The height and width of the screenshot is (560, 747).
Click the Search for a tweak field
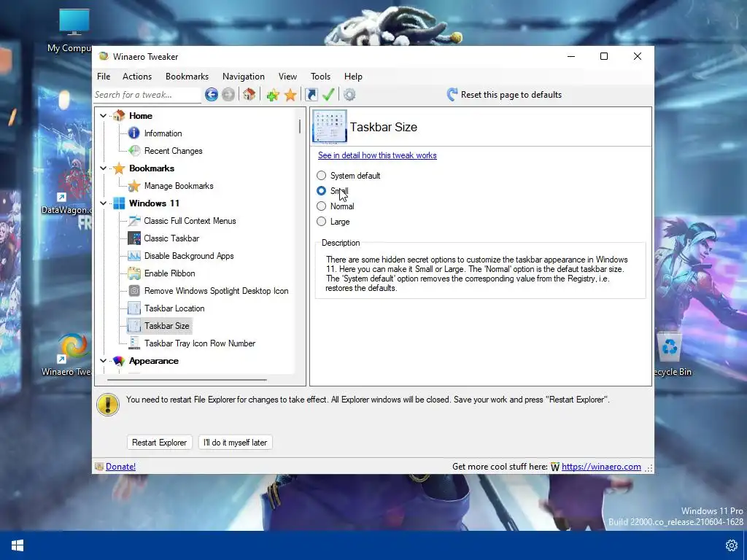[x=147, y=95]
